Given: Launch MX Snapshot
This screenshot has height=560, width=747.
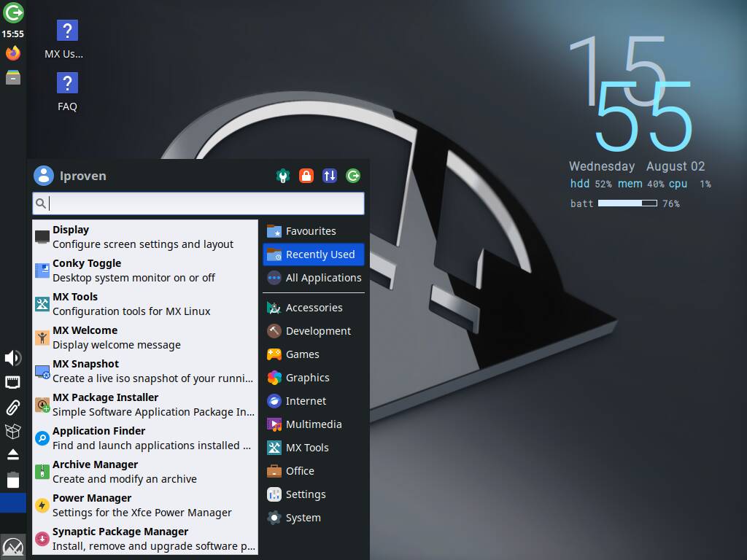Looking at the screenshot, I should click(145, 371).
